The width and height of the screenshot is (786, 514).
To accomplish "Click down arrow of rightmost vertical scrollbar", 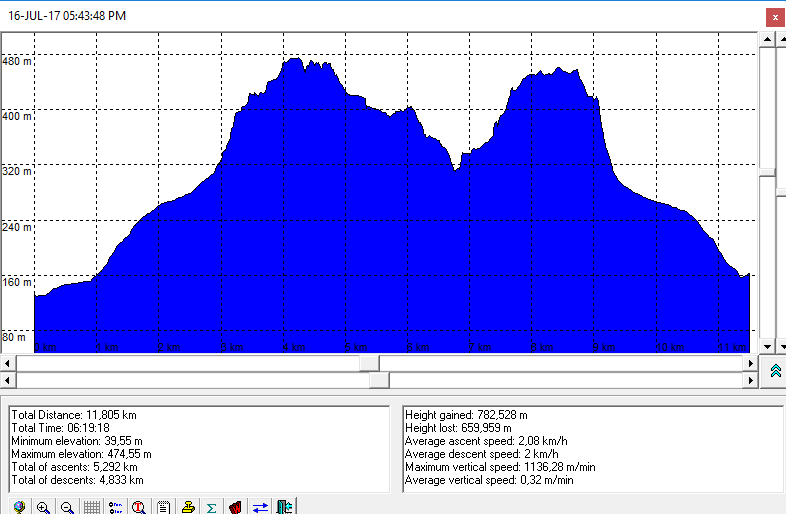I will click(781, 346).
